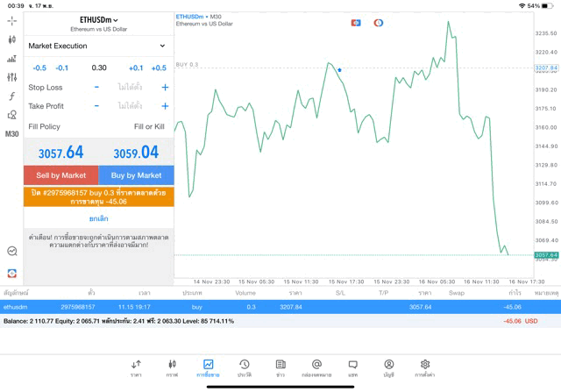Expand the ETHUSDm symbol selector
561x392 pixels.
click(98, 20)
